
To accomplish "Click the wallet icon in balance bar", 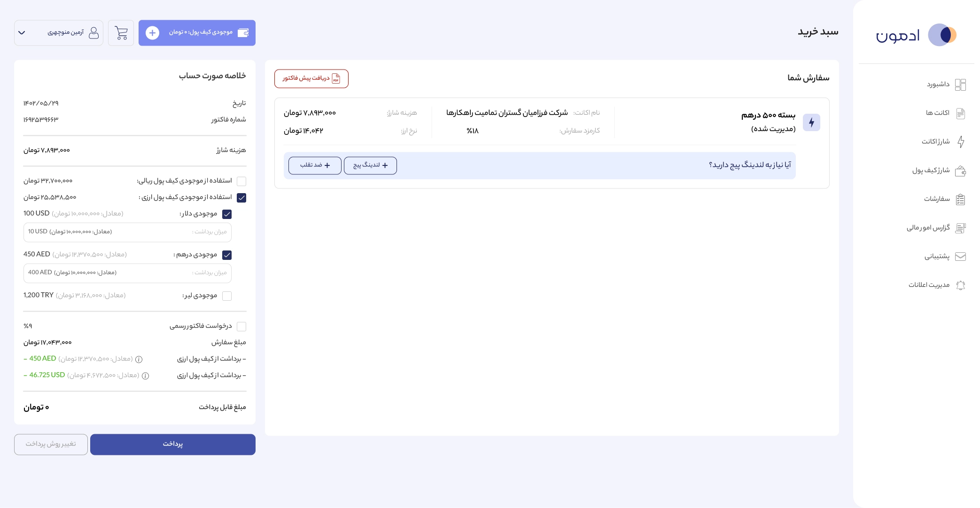I will click(243, 32).
